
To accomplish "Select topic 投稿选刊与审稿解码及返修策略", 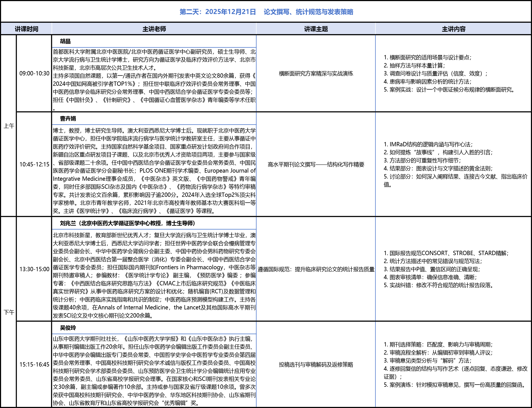I will click(x=316, y=364).
